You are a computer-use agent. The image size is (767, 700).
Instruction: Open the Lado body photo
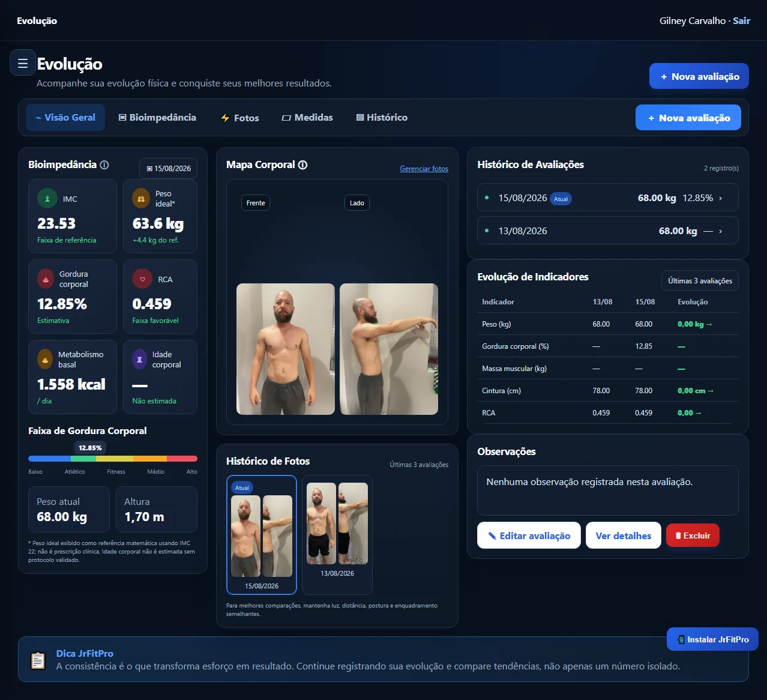(x=389, y=349)
